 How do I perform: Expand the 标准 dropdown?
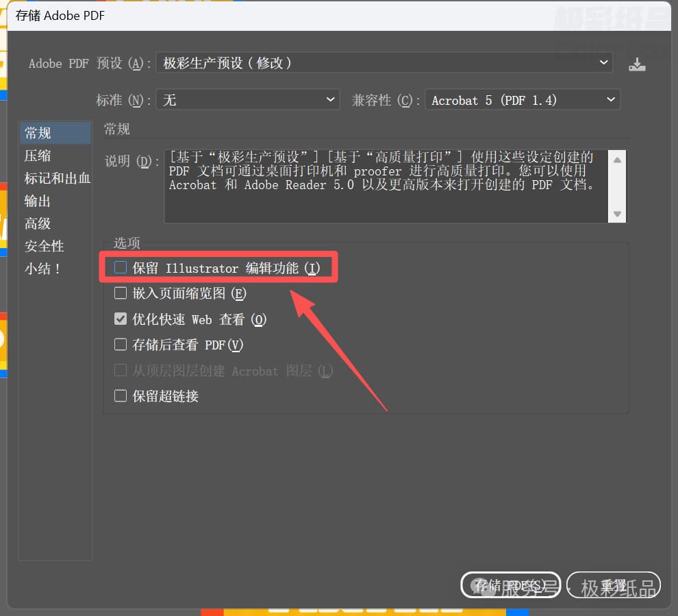pyautogui.click(x=247, y=100)
